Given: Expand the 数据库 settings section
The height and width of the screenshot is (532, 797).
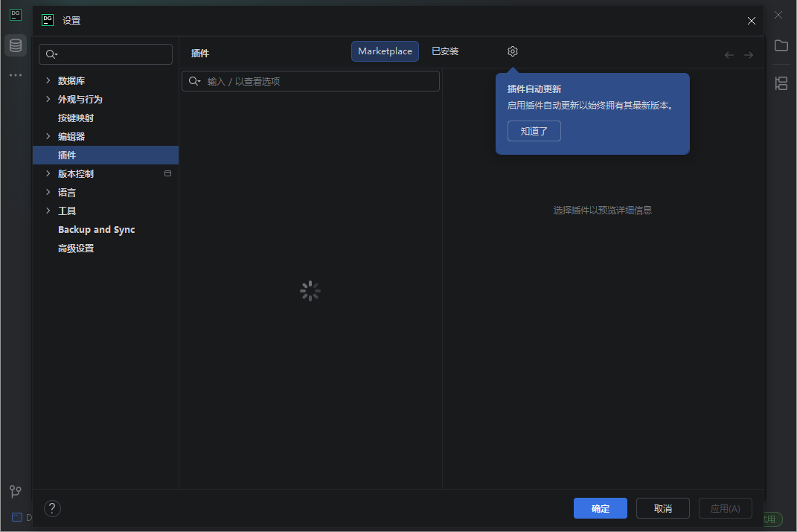Looking at the screenshot, I should coord(47,80).
